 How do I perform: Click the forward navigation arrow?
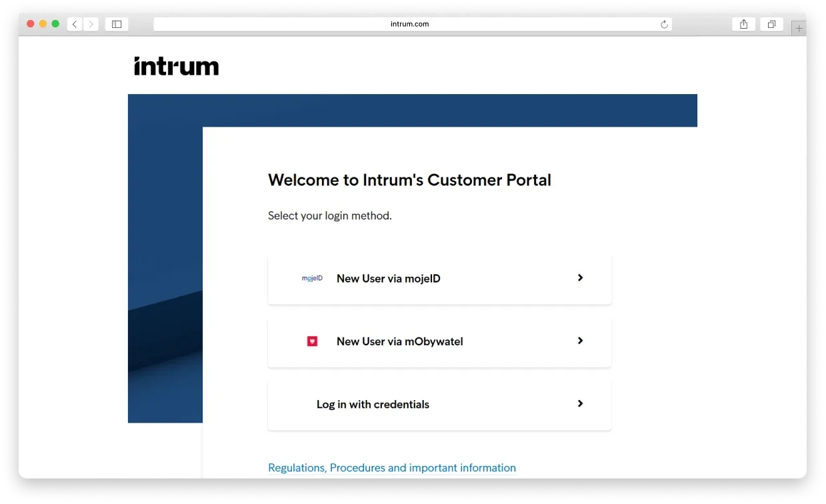pyautogui.click(x=91, y=23)
